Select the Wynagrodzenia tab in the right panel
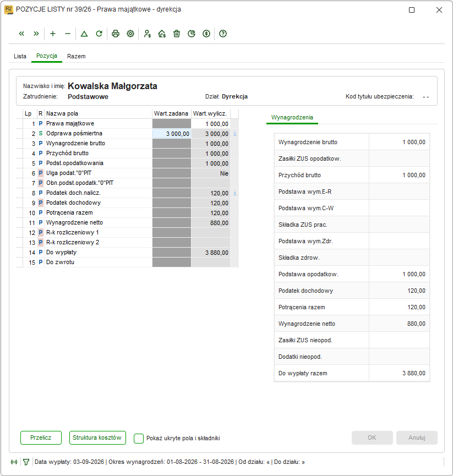The width and height of the screenshot is (453, 476). (x=292, y=117)
